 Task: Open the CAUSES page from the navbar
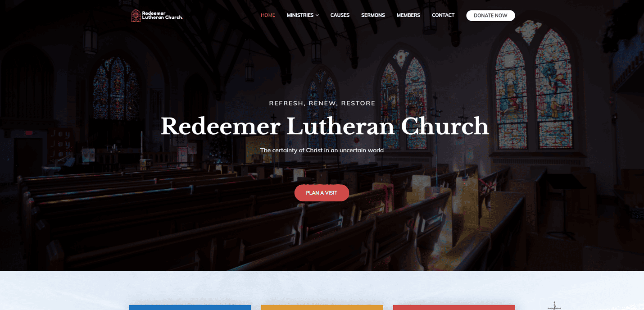(340, 15)
